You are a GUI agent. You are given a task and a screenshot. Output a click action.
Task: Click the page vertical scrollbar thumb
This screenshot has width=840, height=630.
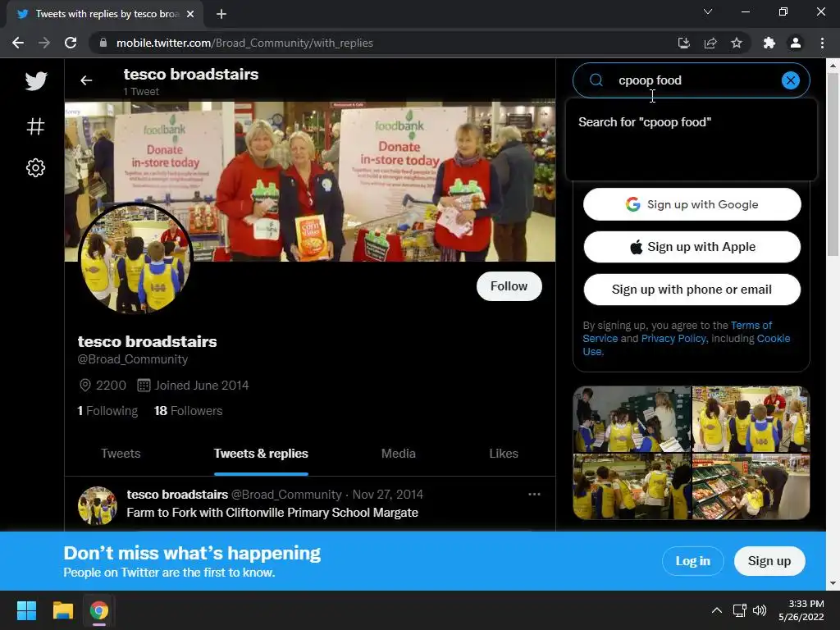[833, 166]
